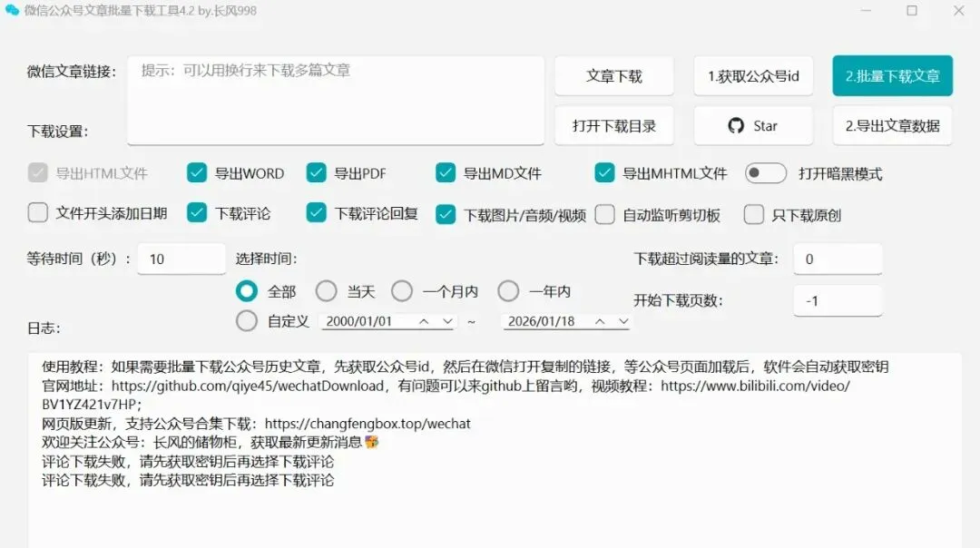
Task: Toggle the disabled 导出HTML文件 checkbox
Action: point(37,173)
